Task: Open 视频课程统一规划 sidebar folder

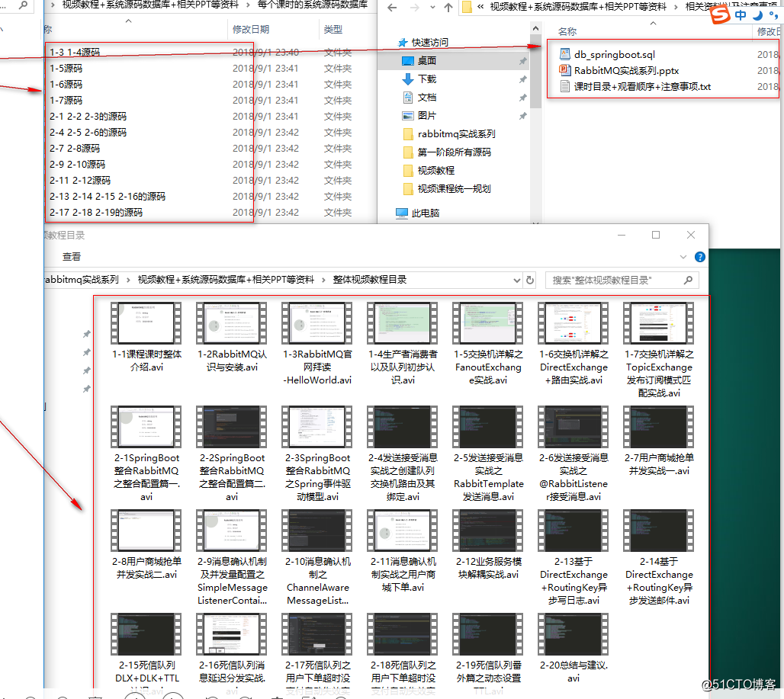Action: [454, 189]
